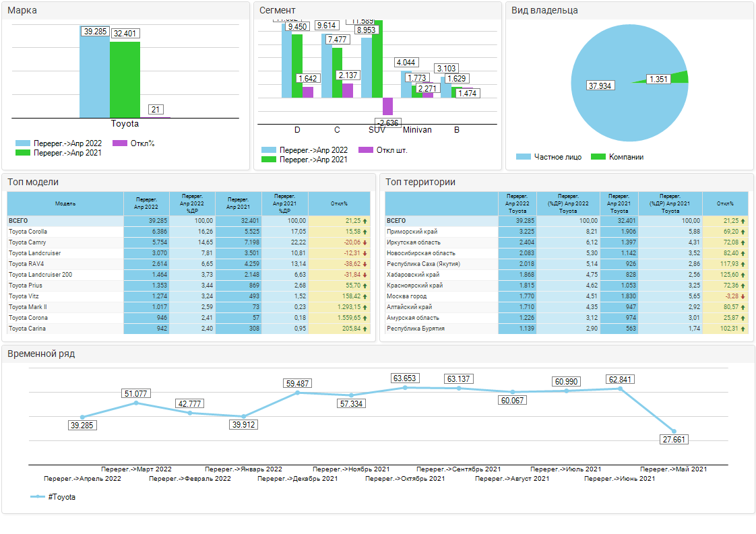Image resolution: width=756 pixels, height=534 pixels.
Task: Click the Хабаровский край territory name
Action: 413,275
